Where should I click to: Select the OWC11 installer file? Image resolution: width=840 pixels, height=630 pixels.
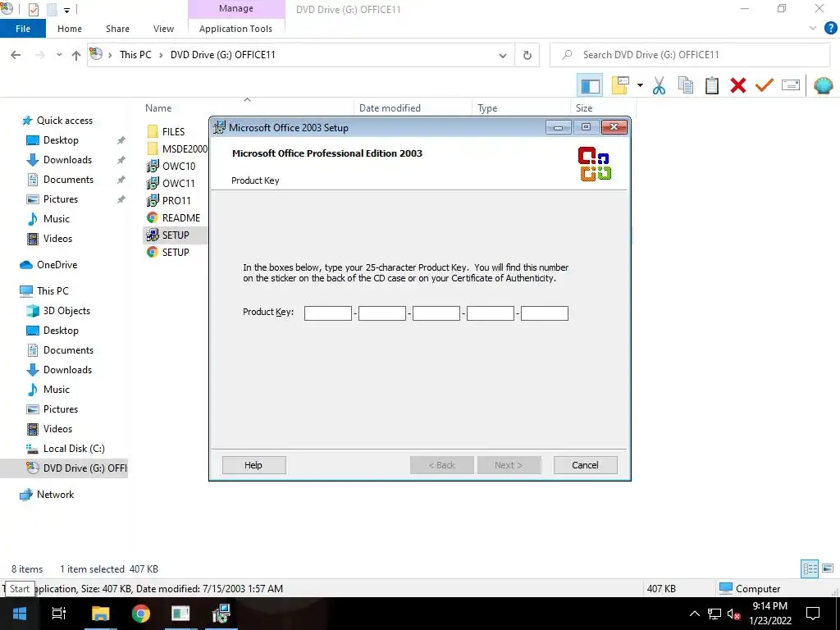(171, 183)
